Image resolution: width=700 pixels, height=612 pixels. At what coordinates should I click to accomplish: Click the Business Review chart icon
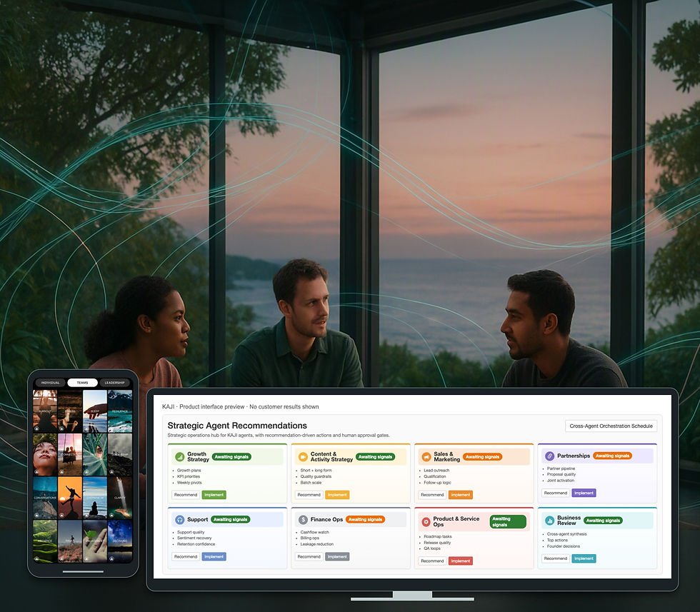549,521
